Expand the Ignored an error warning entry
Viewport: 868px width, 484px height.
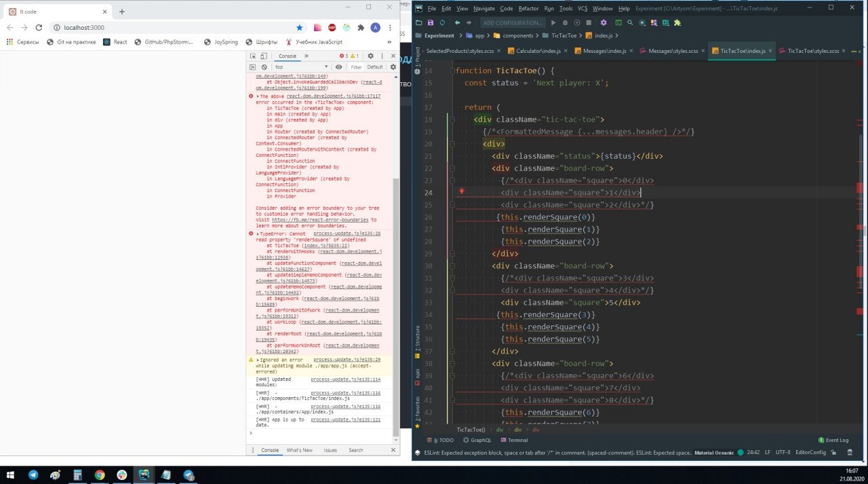click(x=258, y=360)
